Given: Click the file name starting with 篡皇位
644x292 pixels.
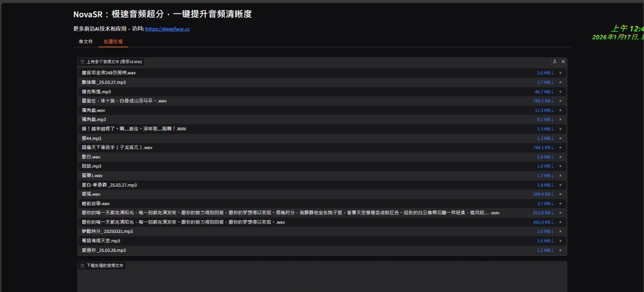Looking at the screenshot, I should [x=124, y=101].
